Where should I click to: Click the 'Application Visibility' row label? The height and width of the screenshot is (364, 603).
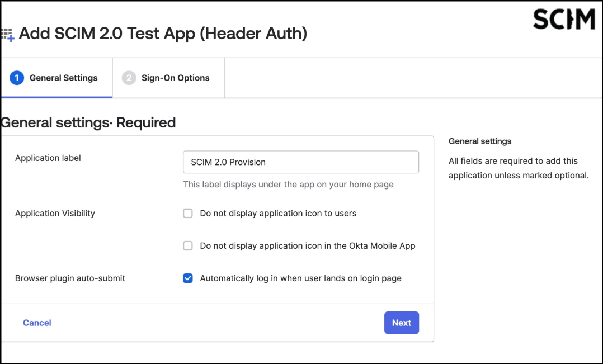(55, 213)
